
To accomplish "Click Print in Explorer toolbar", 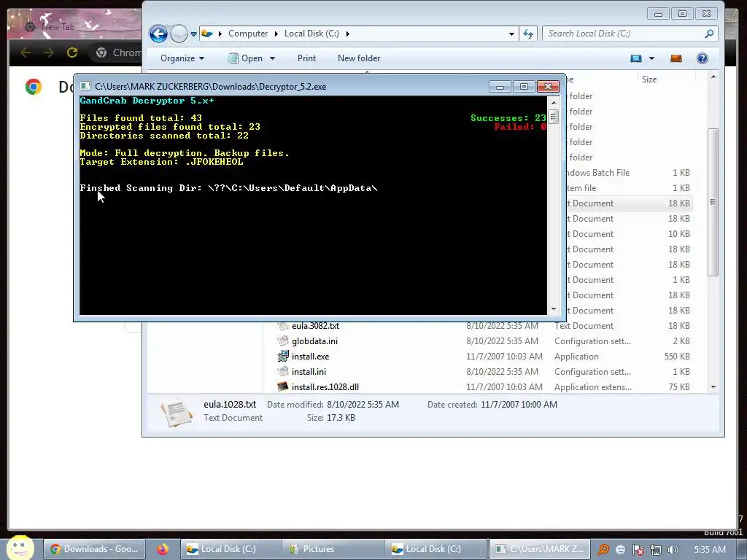I will 306,58.
